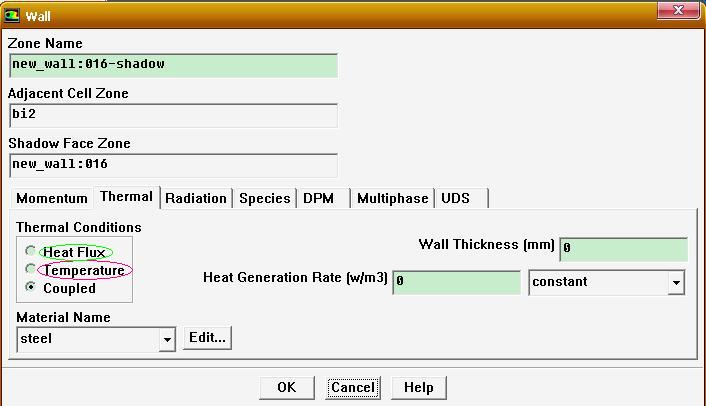Expand the constant heat generation dropdown
This screenshot has width=706, height=406.
[x=676, y=283]
